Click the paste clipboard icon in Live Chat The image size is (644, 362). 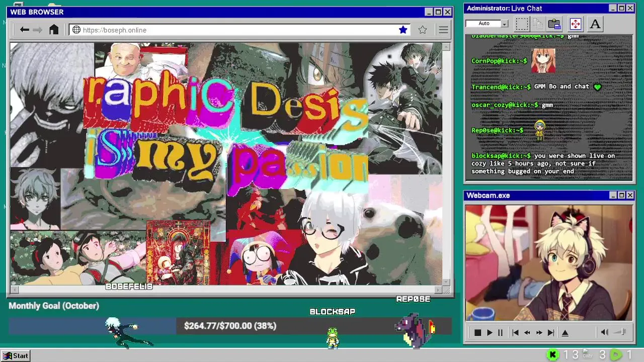tap(554, 24)
